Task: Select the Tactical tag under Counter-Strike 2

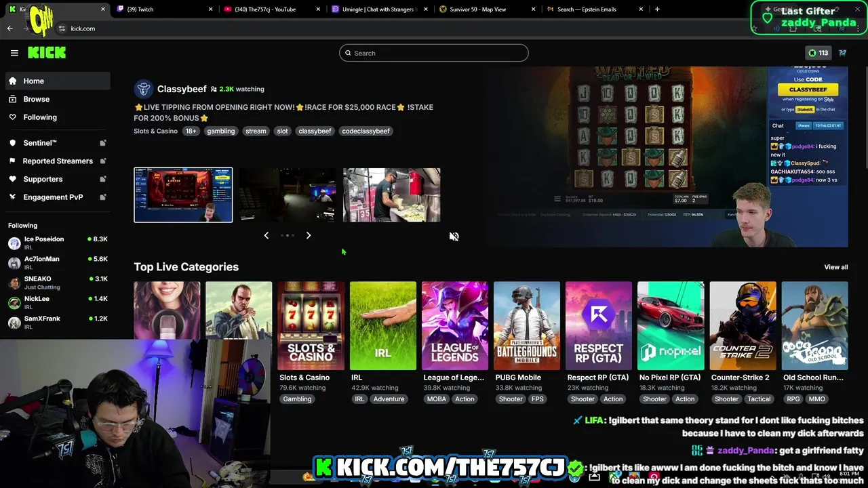Action: coord(759,399)
